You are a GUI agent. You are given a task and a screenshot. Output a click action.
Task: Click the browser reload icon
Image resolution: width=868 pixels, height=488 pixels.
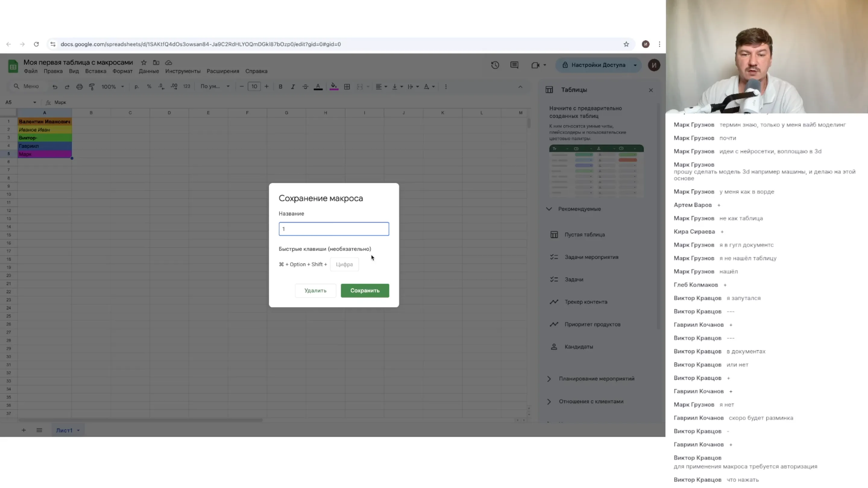tap(36, 44)
